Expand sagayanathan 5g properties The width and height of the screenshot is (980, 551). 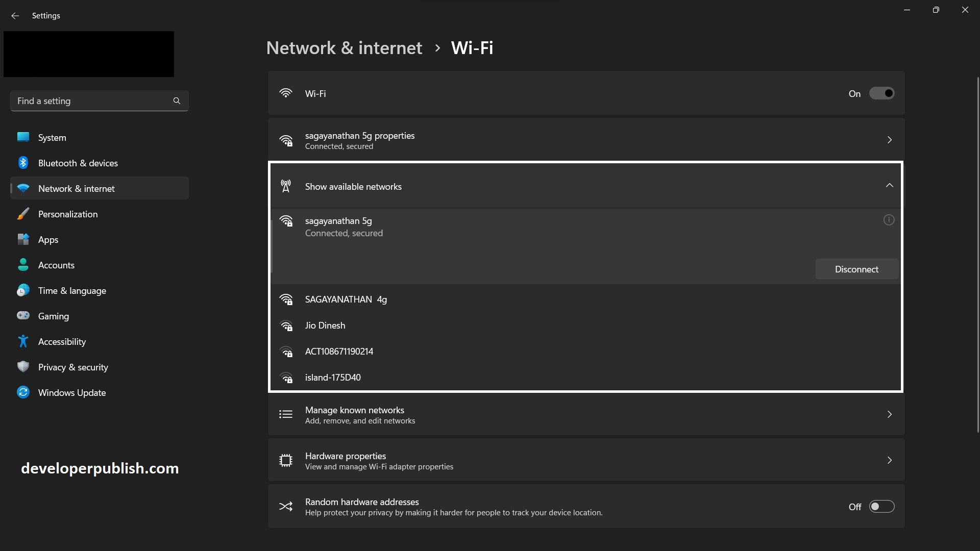pos(889,139)
